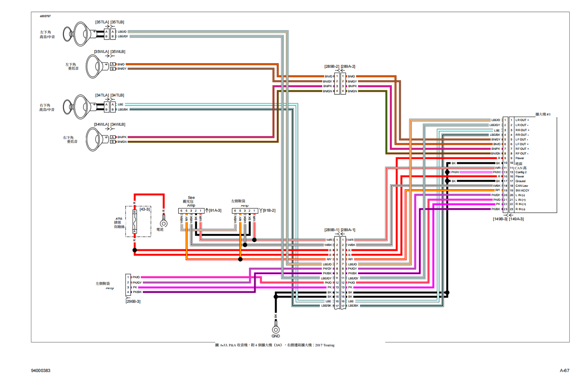Click the "LF OUT -" amplifier pin label
Viewport: 588px width, 386px height.
(522, 140)
